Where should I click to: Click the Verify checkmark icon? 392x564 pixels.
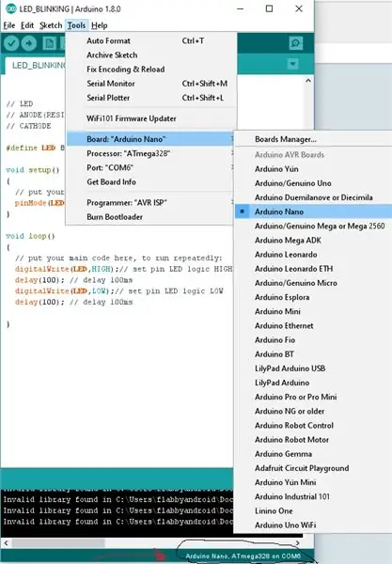(11, 43)
